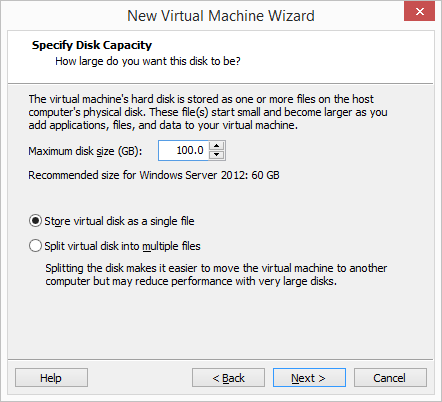This screenshot has width=442, height=402.
Task: Click the note about splitting the disk
Action: (216, 274)
